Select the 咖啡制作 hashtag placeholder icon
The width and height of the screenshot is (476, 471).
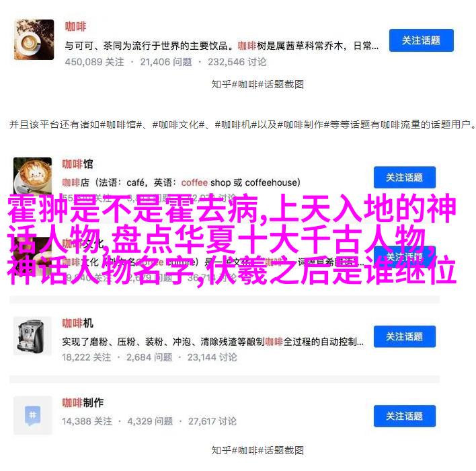point(32,415)
